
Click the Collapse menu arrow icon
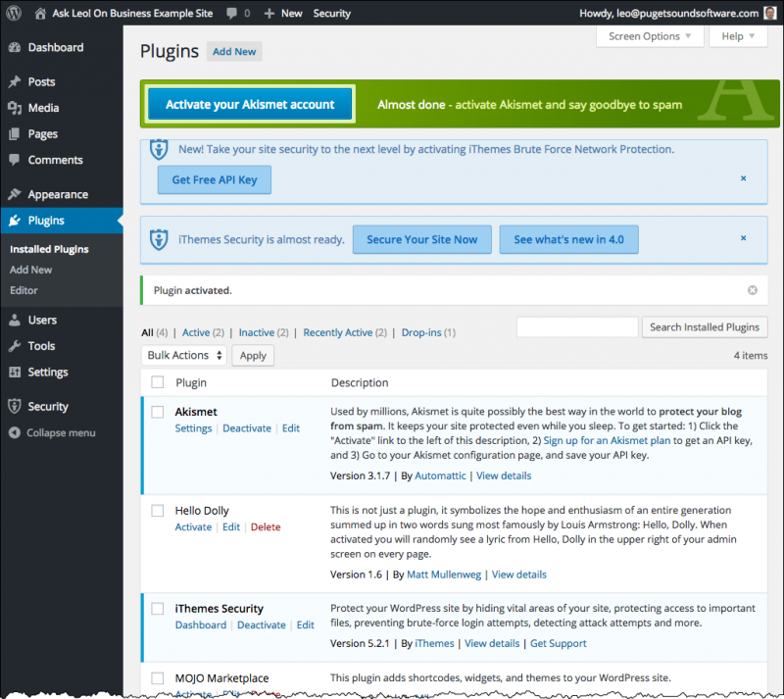[15, 432]
